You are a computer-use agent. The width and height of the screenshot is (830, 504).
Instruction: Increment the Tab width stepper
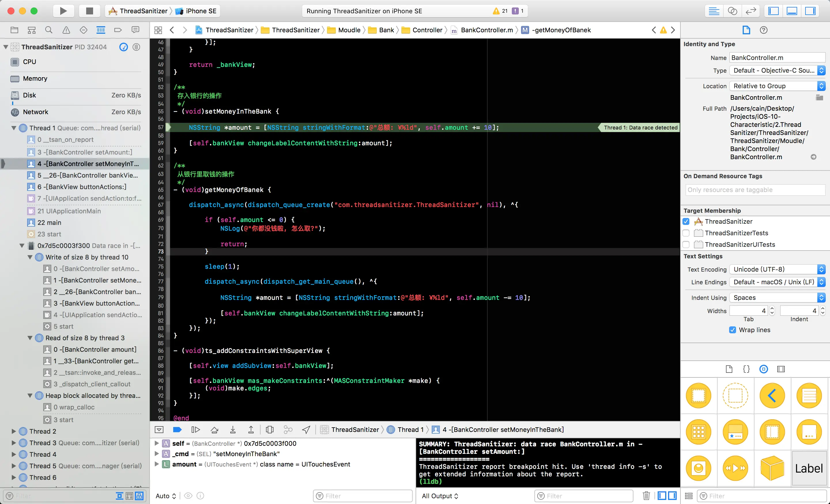tap(772, 308)
